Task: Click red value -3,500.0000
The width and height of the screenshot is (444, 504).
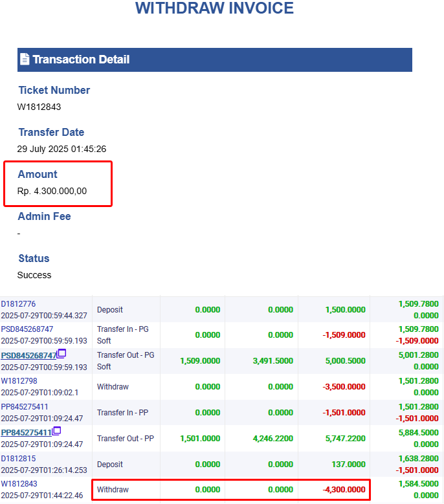Action: click(344, 387)
